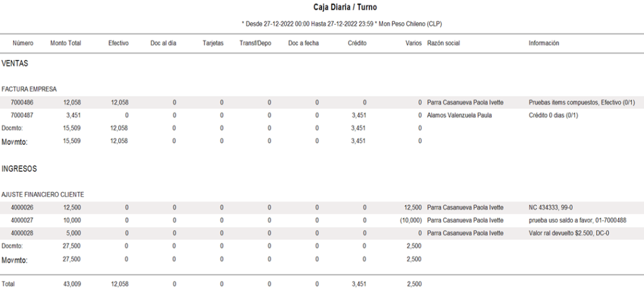Image resolution: width=644 pixels, height=289 pixels.
Task: Click the report title Caja Diaria / Turno
Action: (345, 8)
